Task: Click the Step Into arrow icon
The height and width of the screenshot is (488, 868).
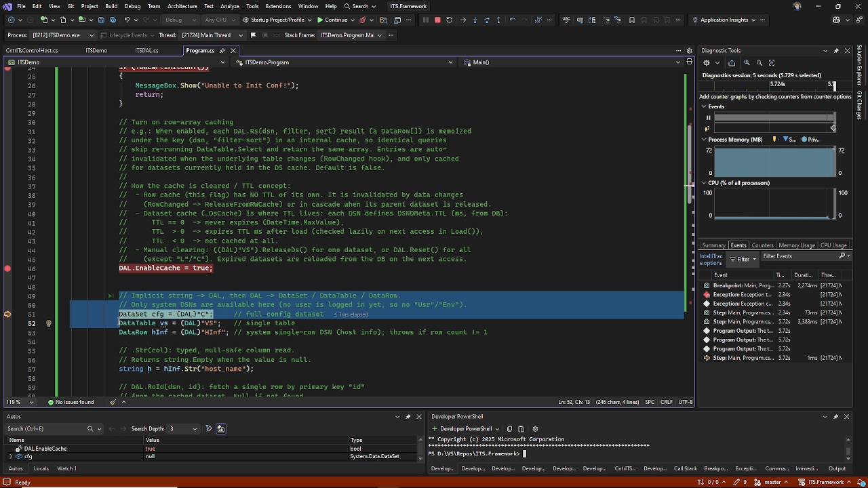Action: point(475,20)
